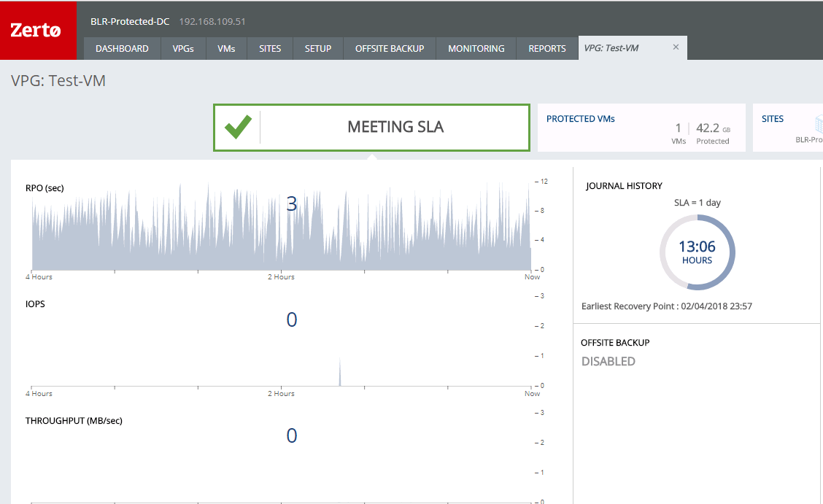Click the Sites building icon
Viewport: 823px width, 504px height.
(817, 123)
